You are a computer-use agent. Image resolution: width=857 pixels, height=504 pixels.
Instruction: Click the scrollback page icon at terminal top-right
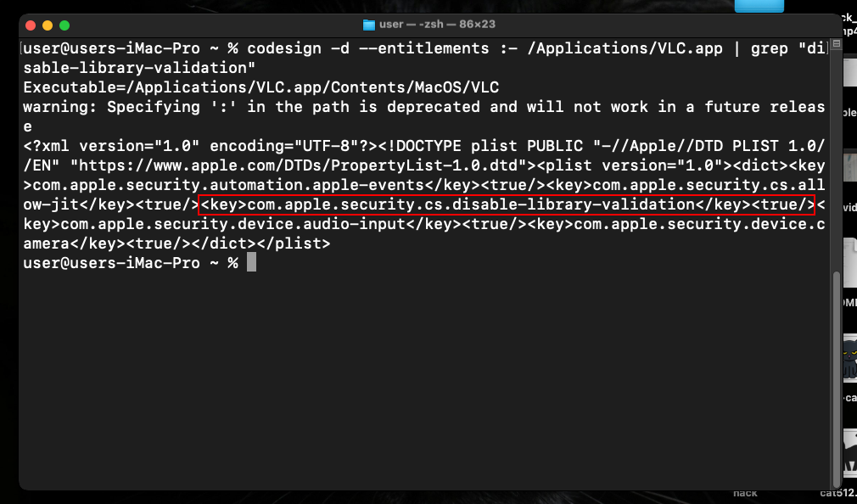point(835,45)
